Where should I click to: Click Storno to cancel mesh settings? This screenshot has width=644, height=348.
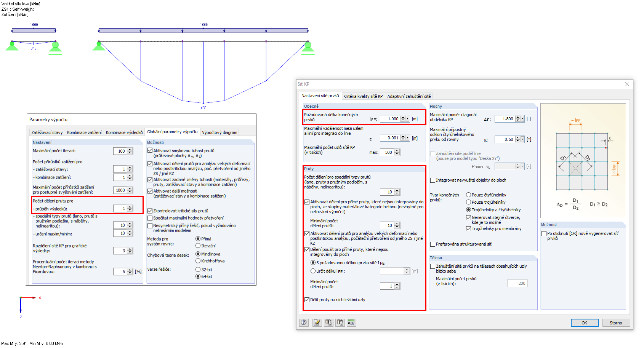click(x=616, y=323)
